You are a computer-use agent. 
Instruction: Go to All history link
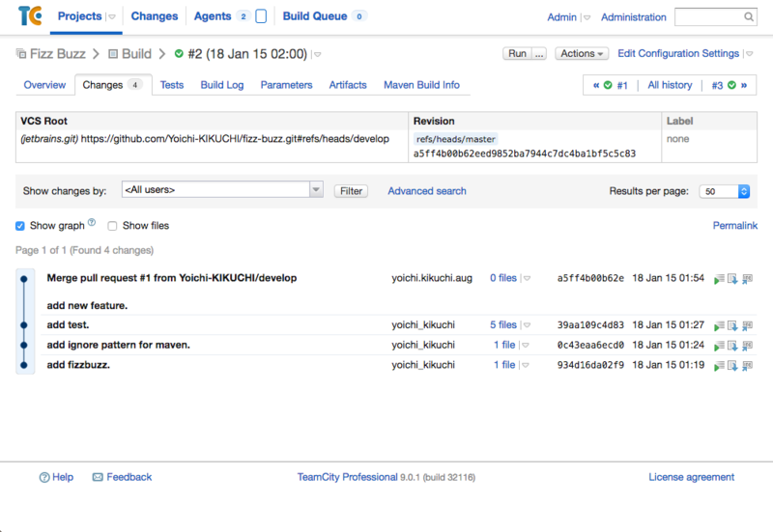click(x=670, y=85)
